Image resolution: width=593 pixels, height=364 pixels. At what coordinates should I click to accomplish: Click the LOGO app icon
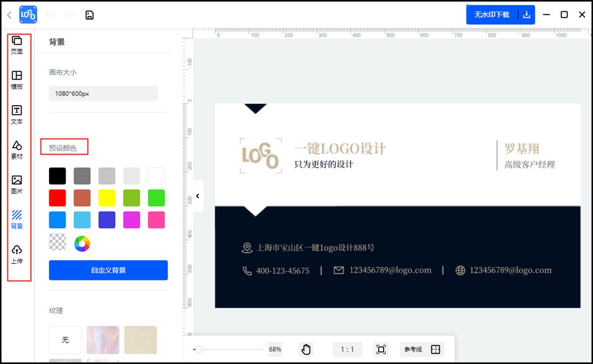click(28, 15)
